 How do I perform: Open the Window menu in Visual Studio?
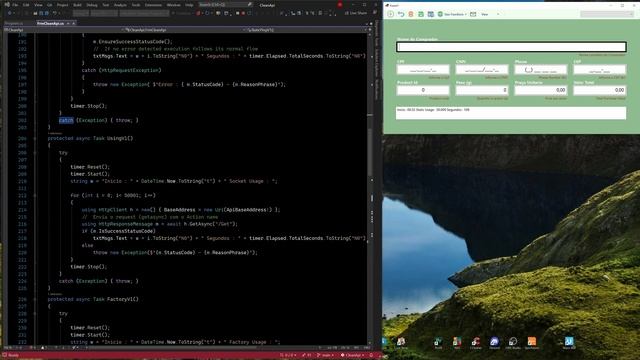[173, 5]
